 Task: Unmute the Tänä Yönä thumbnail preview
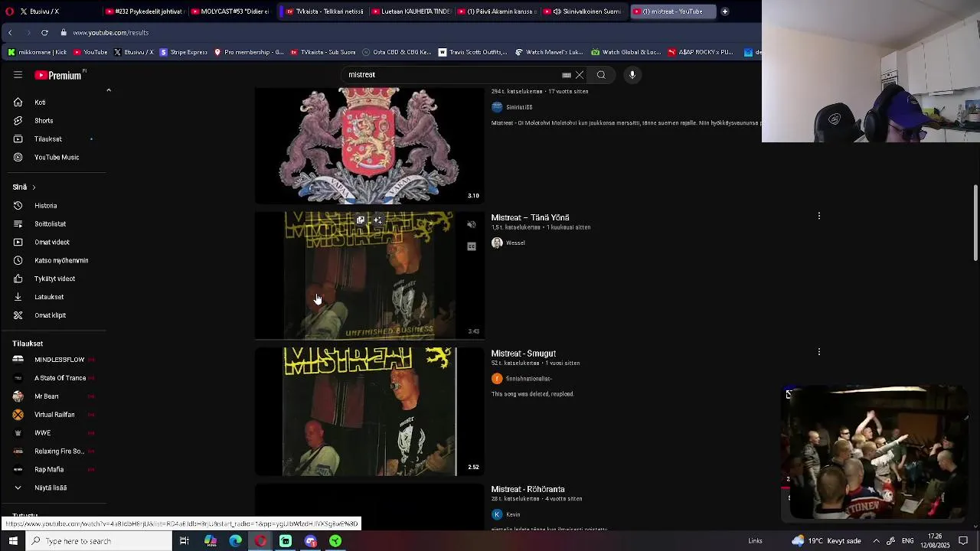coord(472,225)
